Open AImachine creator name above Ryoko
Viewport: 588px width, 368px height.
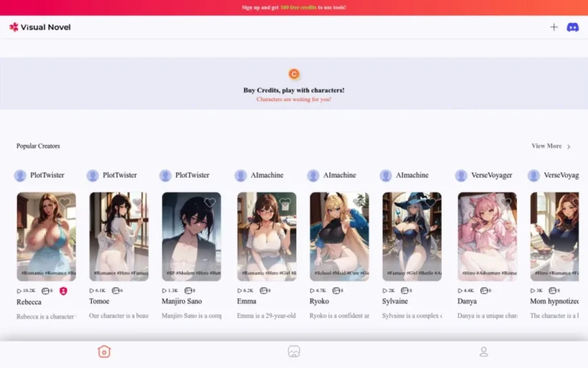click(x=340, y=175)
